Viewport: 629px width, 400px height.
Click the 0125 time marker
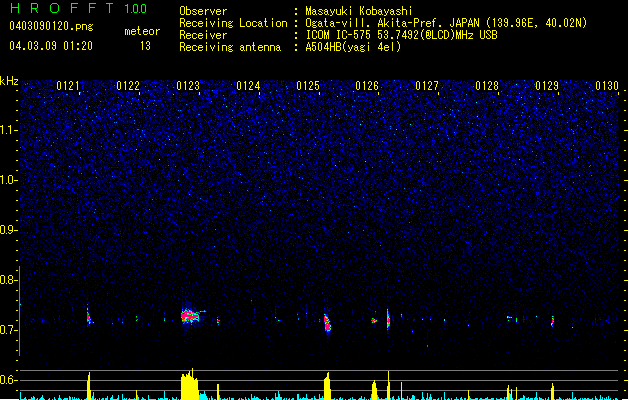[x=308, y=86]
